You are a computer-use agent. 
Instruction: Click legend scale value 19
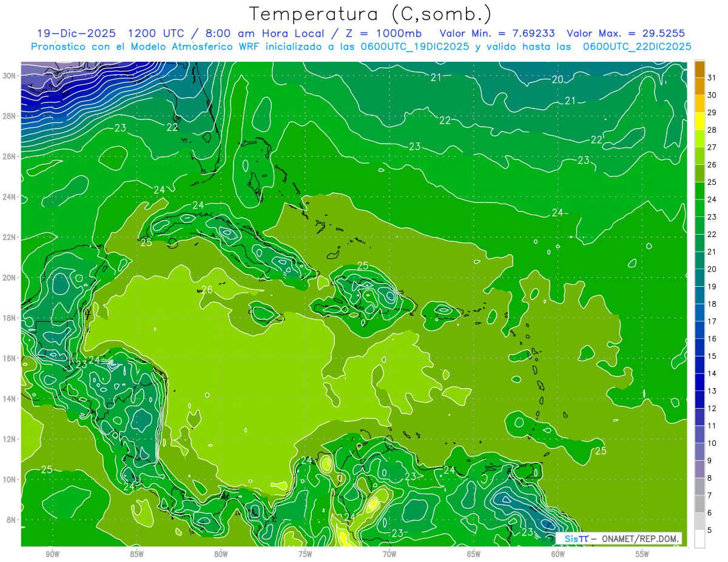[x=712, y=286]
